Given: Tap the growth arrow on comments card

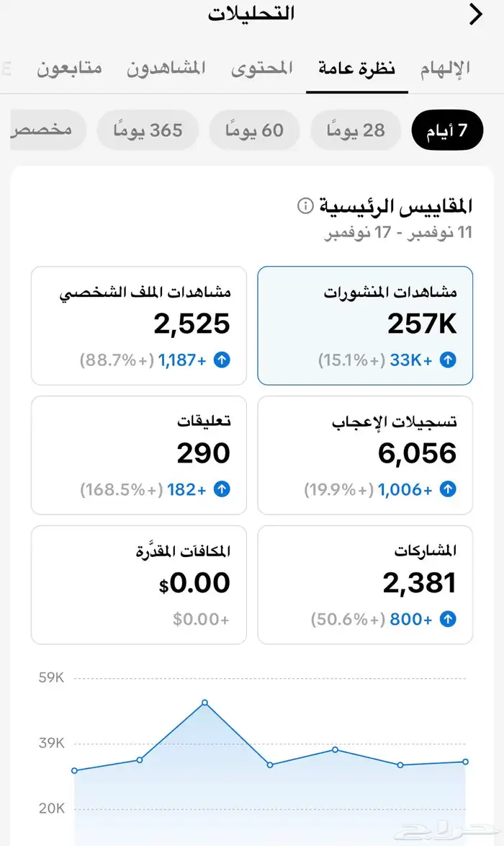Looking at the screenshot, I should click(x=224, y=489).
